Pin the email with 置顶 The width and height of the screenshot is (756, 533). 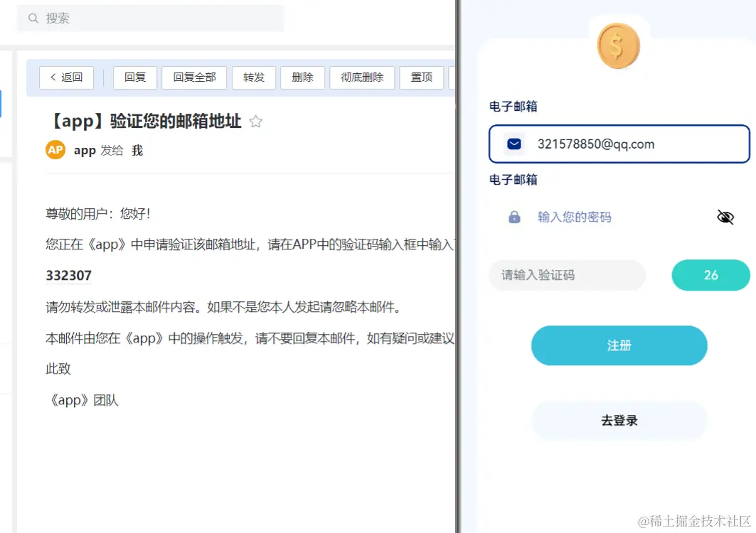point(422,77)
